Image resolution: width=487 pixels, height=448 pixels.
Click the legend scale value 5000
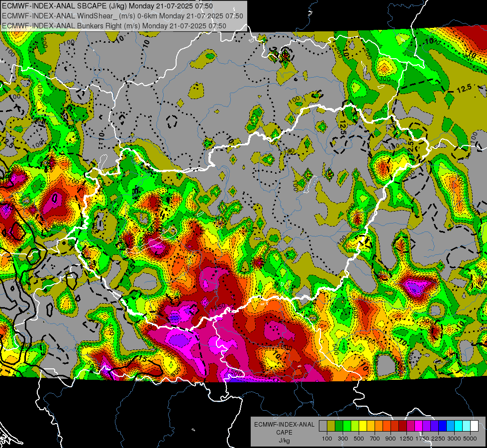pyautogui.click(x=470, y=439)
